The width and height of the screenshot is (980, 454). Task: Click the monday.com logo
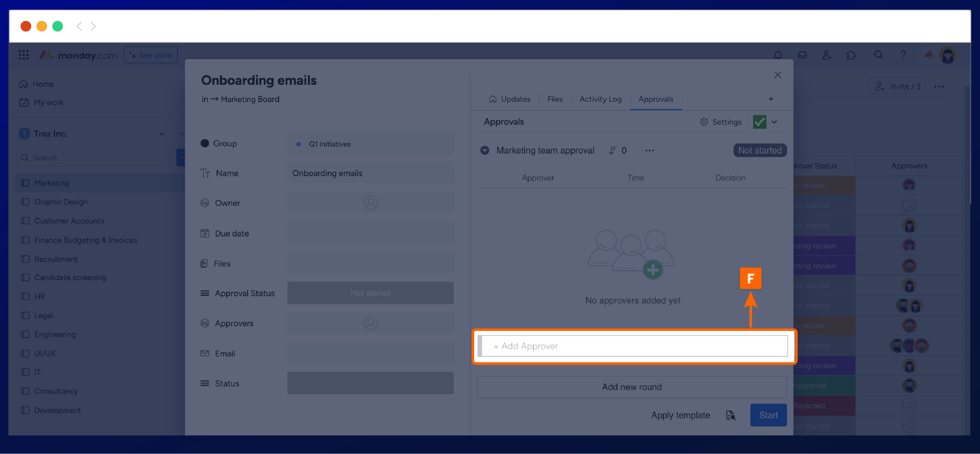79,55
